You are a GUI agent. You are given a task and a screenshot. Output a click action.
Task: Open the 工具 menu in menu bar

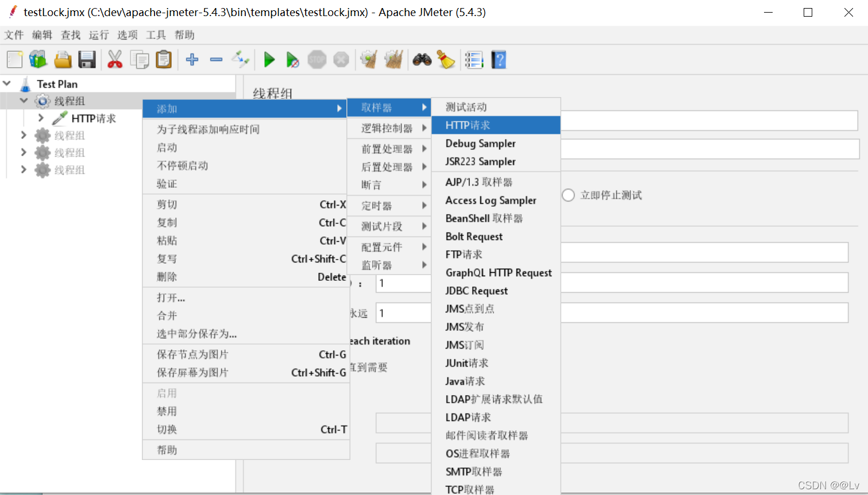point(156,35)
